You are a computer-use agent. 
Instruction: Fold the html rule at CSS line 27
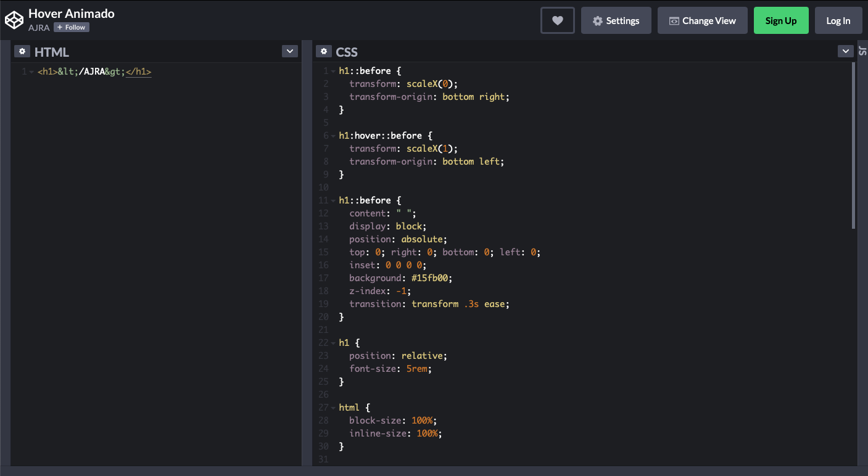[333, 408]
